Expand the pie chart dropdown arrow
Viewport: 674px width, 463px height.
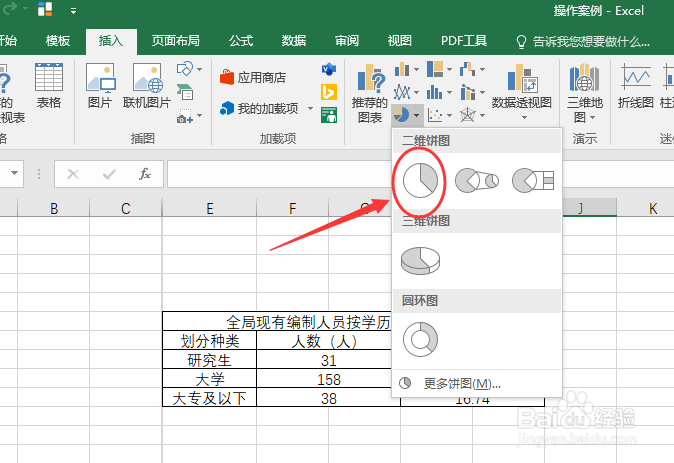pyautogui.click(x=417, y=115)
